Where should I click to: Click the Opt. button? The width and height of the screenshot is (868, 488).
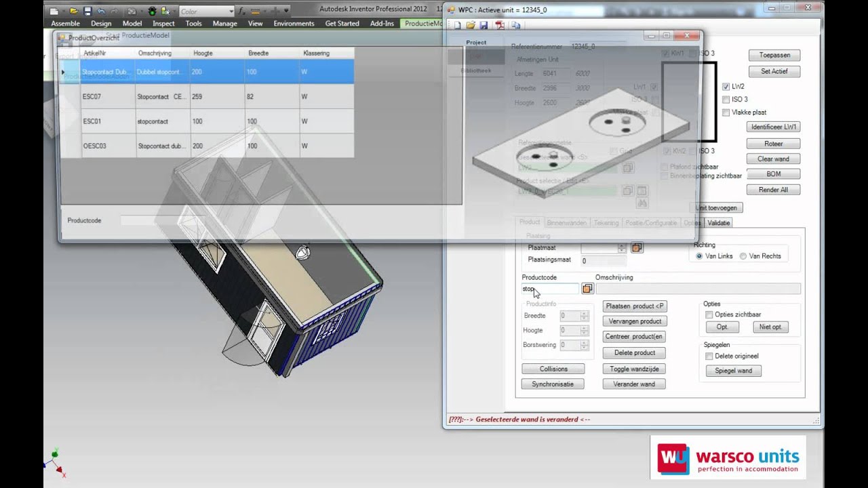click(x=722, y=327)
